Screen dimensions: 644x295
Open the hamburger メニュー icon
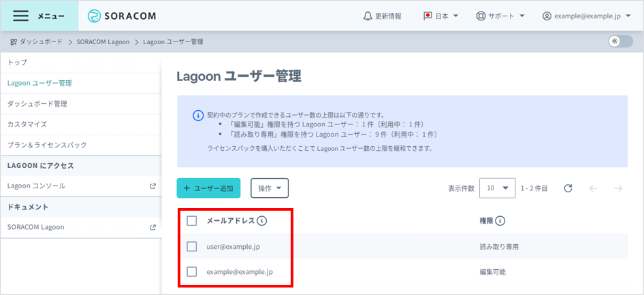coord(20,16)
